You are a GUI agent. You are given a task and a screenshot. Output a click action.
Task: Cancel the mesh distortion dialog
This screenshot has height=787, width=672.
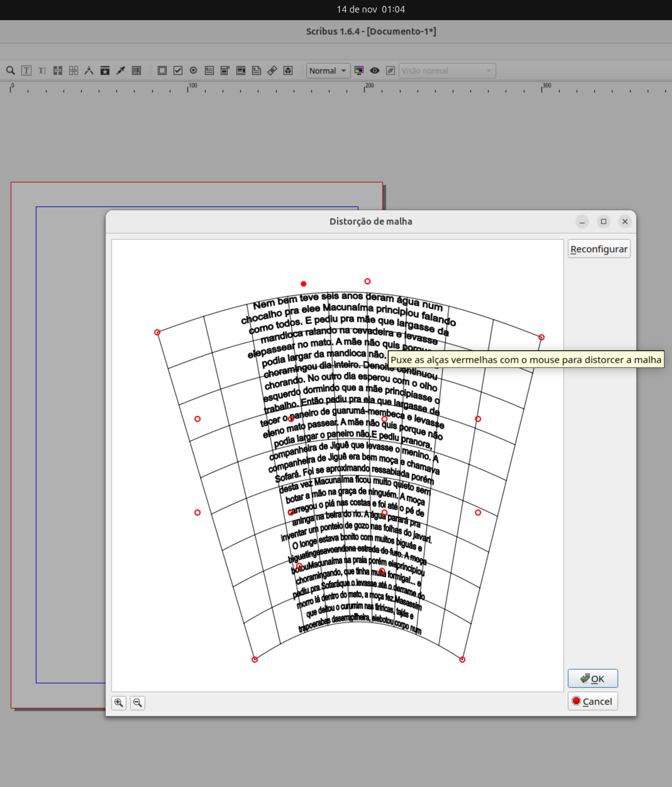592,701
